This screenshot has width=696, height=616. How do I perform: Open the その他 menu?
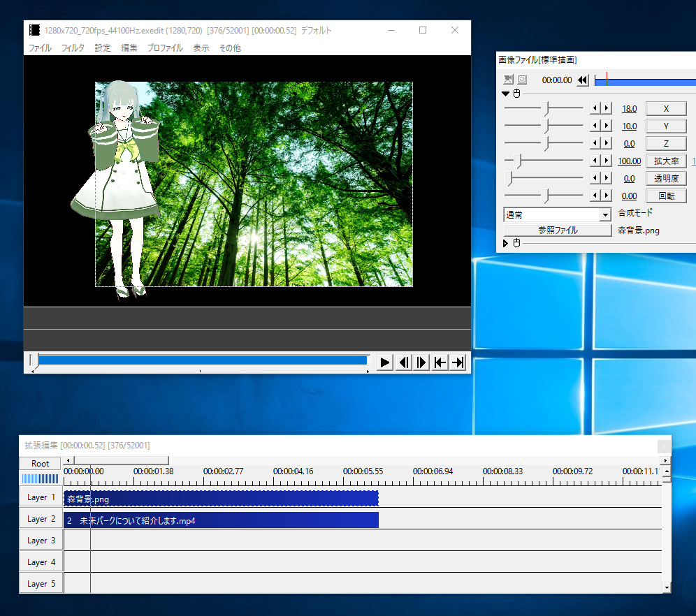pos(230,48)
